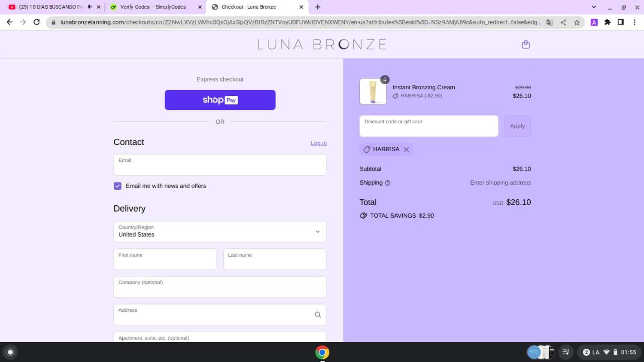
Task: Click the browser address bar URL
Action: [301, 22]
